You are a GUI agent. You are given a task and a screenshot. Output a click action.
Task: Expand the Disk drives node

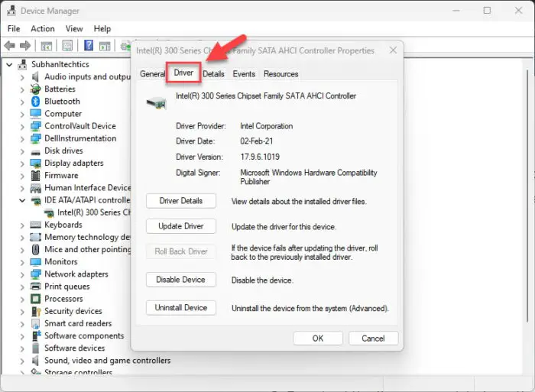22,151
